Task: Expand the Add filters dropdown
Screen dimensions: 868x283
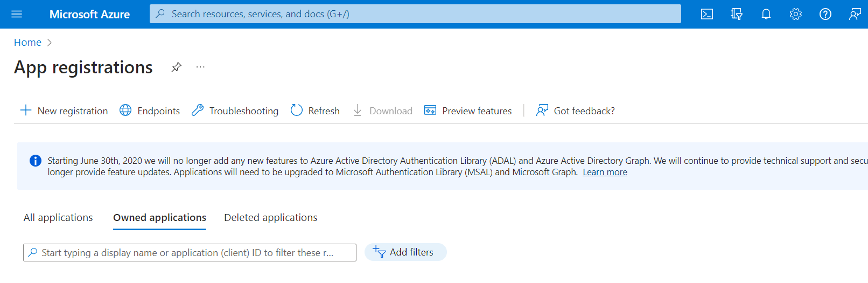Action: point(405,252)
